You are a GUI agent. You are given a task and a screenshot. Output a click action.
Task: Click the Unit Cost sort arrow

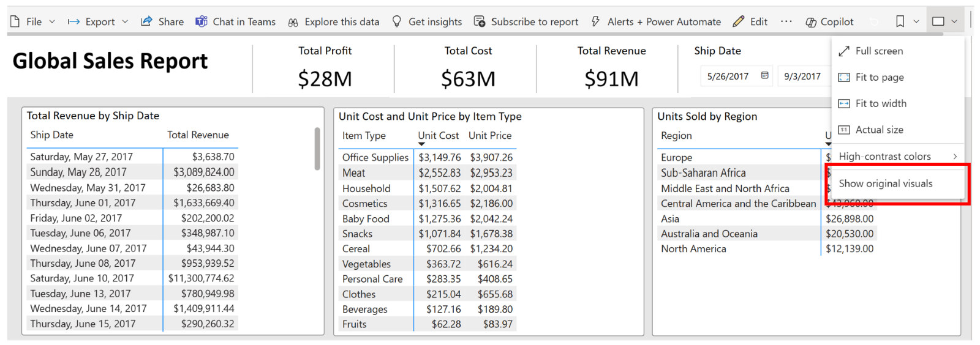(x=421, y=144)
